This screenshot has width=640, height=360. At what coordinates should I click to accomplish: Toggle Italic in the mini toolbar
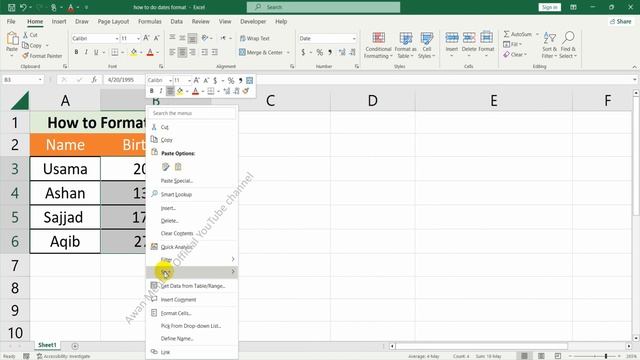point(161,91)
